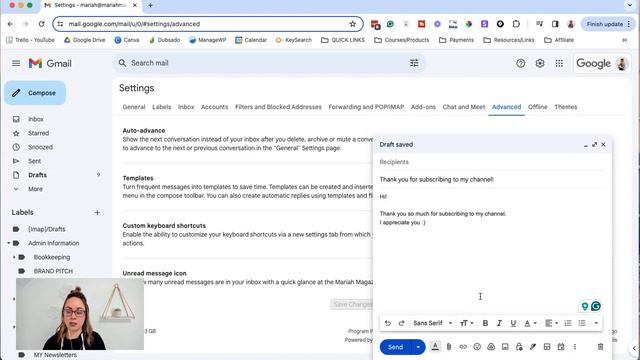Switch to the Inbox settings tab
640x360 pixels.
click(x=186, y=107)
